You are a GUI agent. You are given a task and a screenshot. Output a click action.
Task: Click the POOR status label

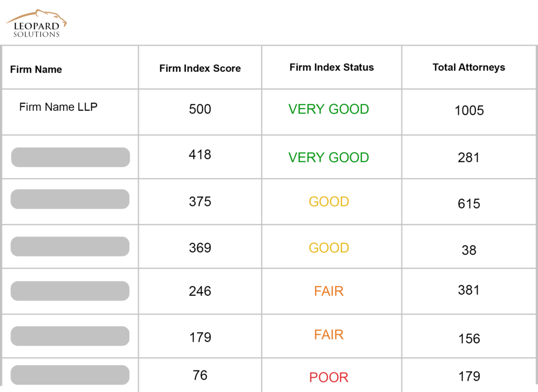tap(329, 377)
